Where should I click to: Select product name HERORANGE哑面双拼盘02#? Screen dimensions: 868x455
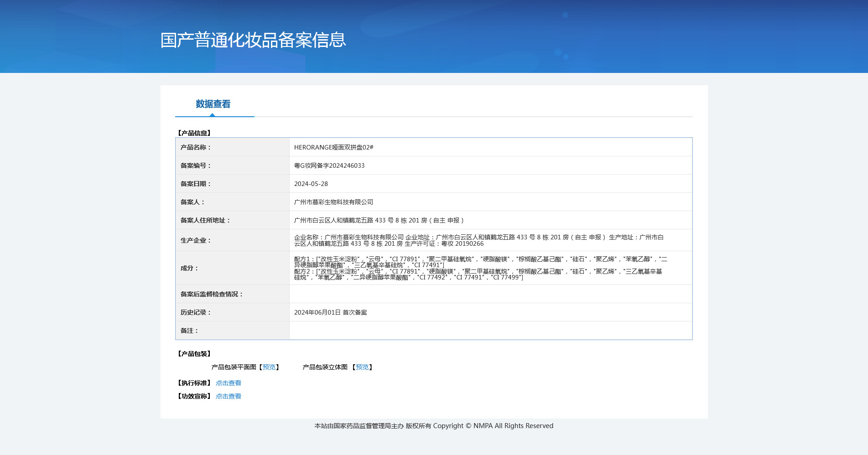pyautogui.click(x=334, y=147)
